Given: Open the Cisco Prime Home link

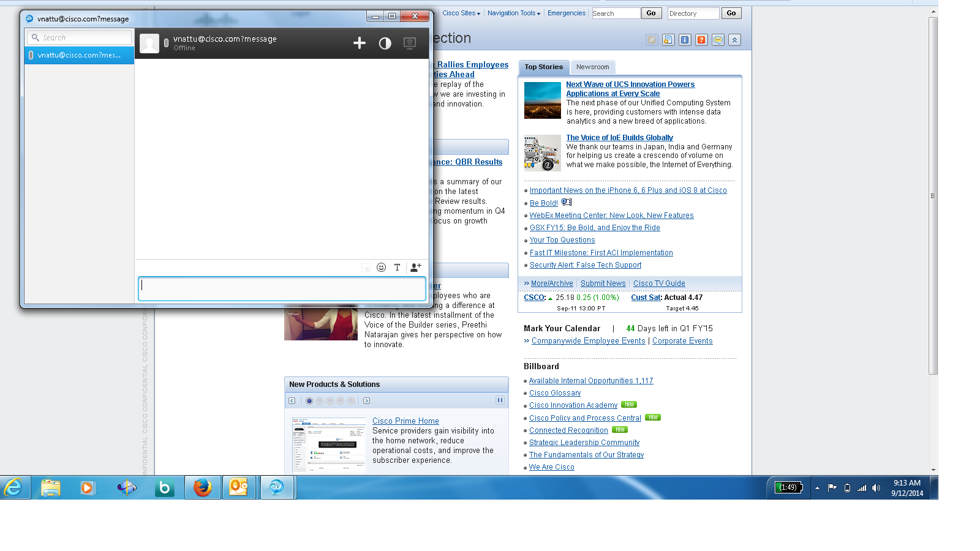Looking at the screenshot, I should (405, 421).
